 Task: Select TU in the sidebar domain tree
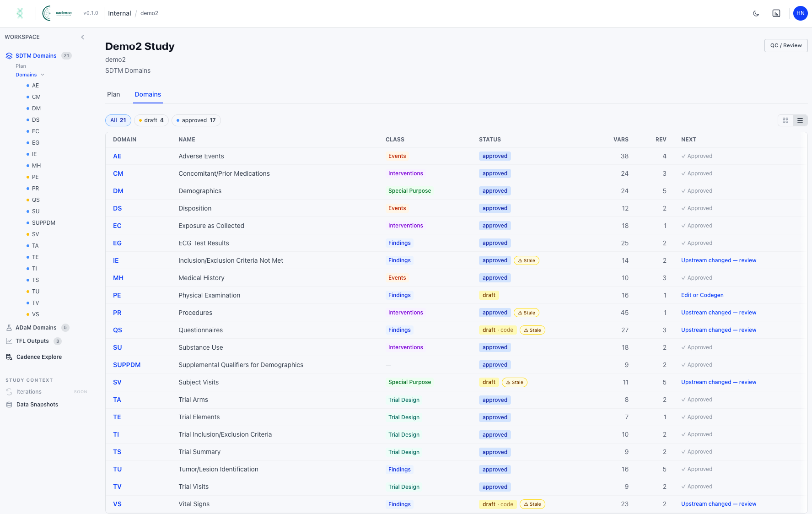[36, 292]
